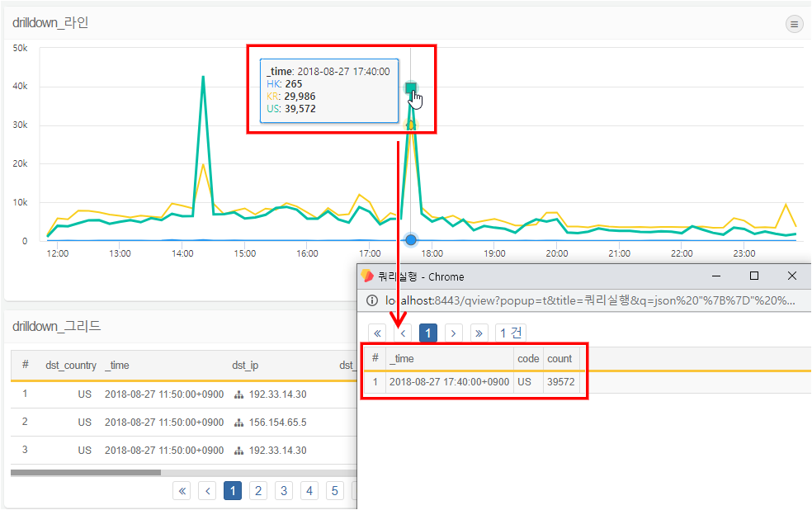This screenshot has width=812, height=510.
Task: Select page 4 of drilldown grid
Action: (x=309, y=491)
